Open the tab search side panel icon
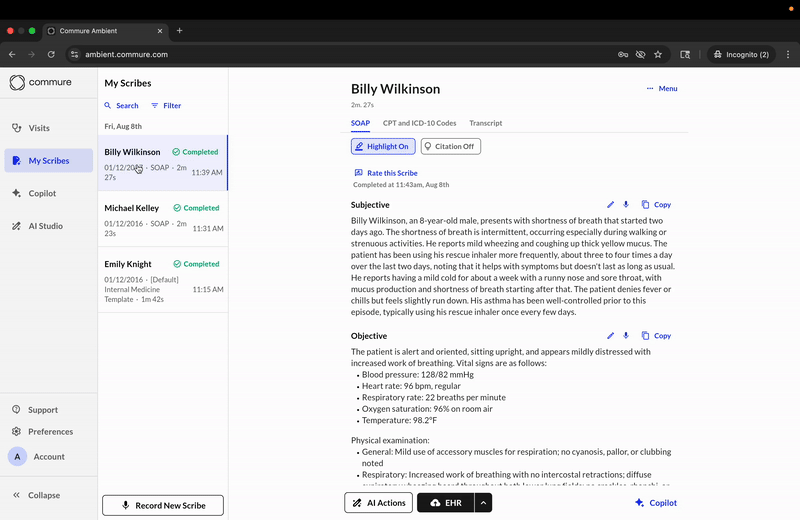 685,54
